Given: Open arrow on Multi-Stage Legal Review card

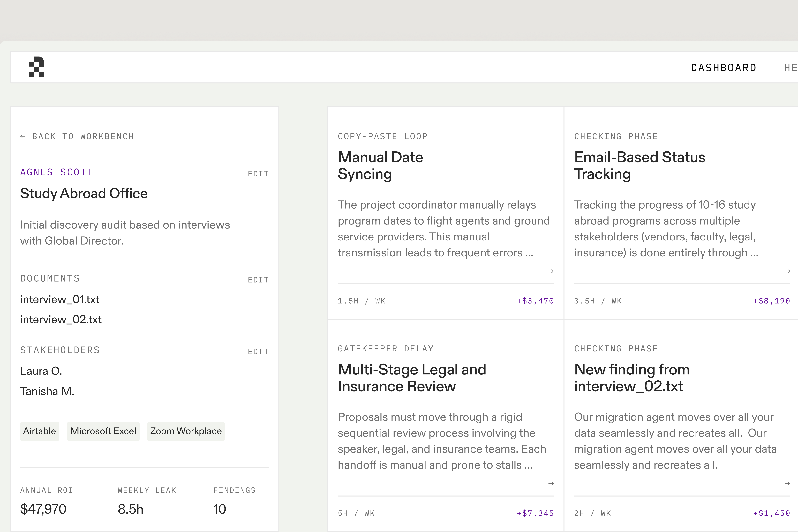Looking at the screenshot, I should pyautogui.click(x=551, y=484).
